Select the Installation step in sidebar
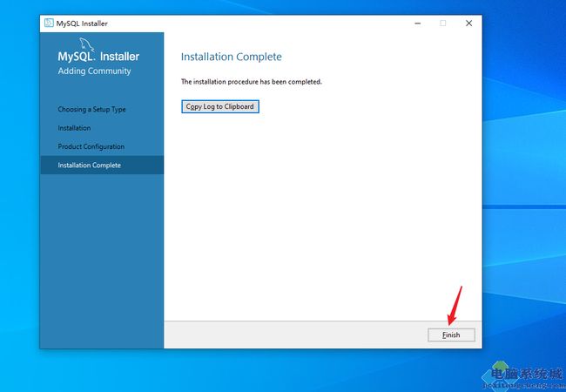 [74, 128]
